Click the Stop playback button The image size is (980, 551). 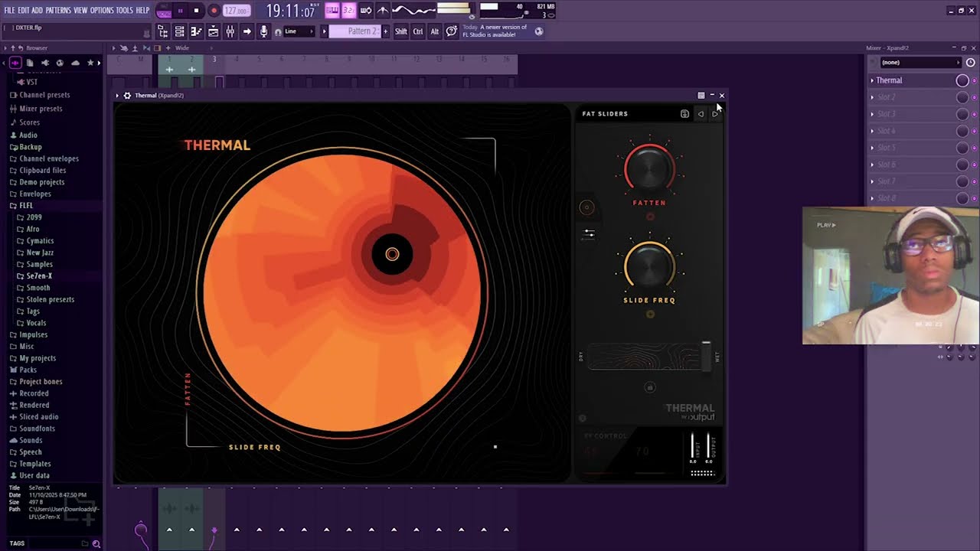point(196,11)
